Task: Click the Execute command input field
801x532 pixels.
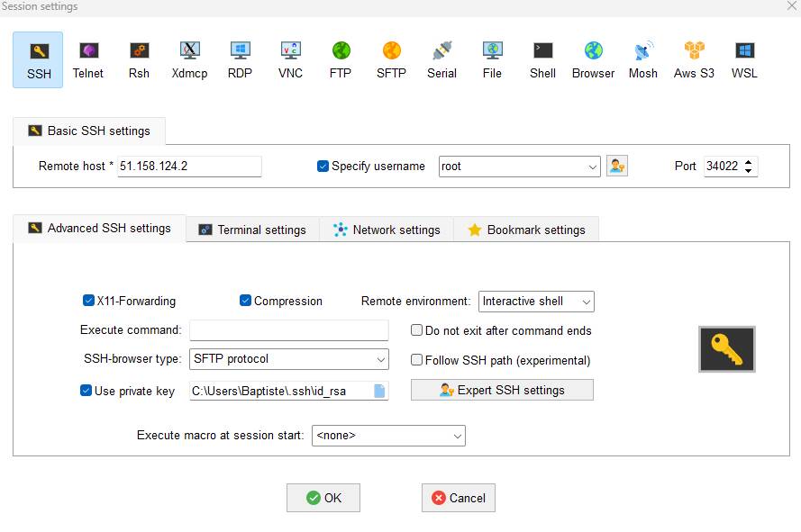Action: tap(289, 330)
